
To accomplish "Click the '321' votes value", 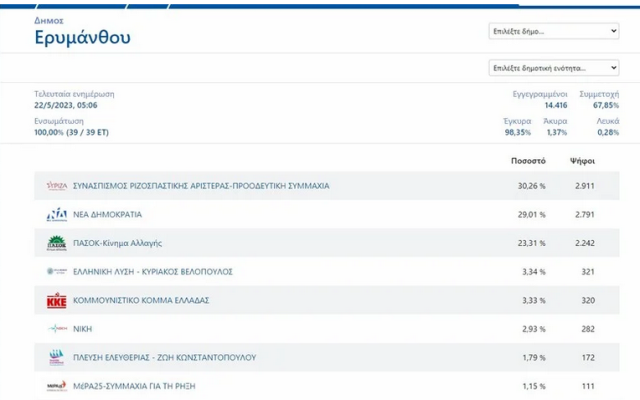I will 588,271.
